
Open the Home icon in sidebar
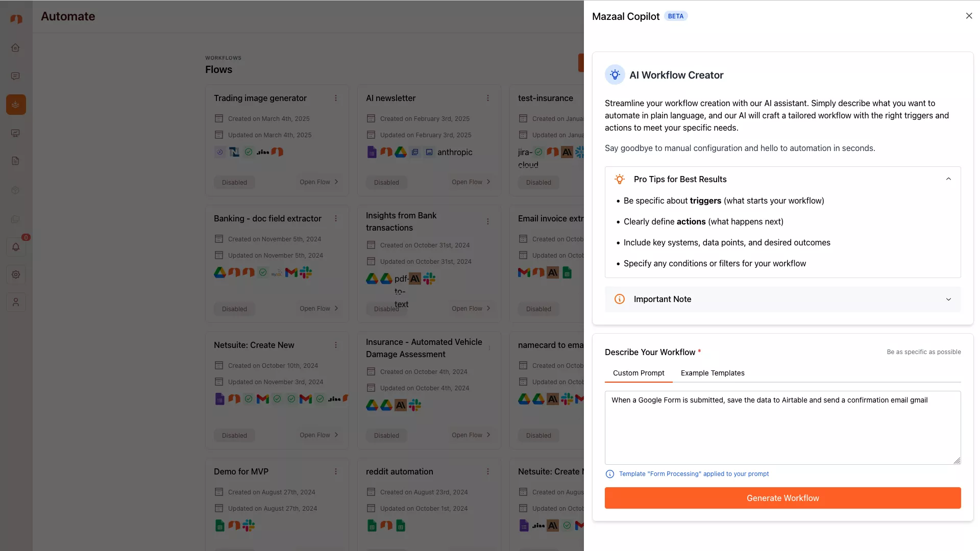[x=15, y=47]
